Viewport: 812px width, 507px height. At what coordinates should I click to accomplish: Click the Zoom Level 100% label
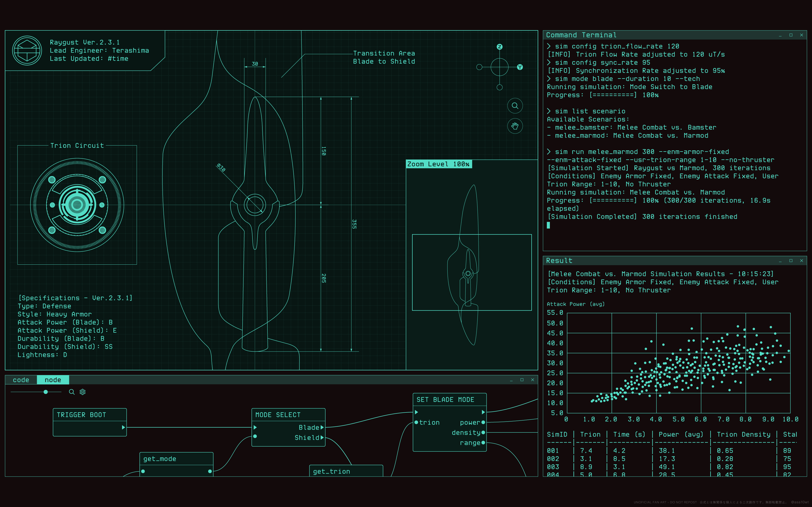(438, 164)
